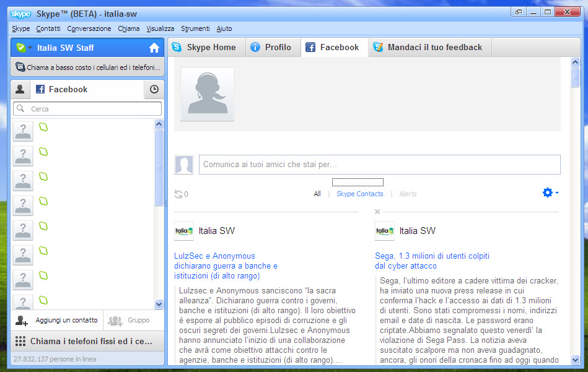The width and height of the screenshot is (588, 372).
Task: Open the Skype menu
Action: coord(20,28)
